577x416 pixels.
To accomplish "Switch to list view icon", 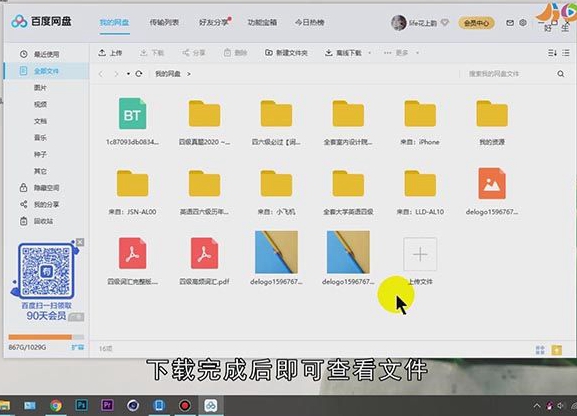I will (x=566, y=53).
